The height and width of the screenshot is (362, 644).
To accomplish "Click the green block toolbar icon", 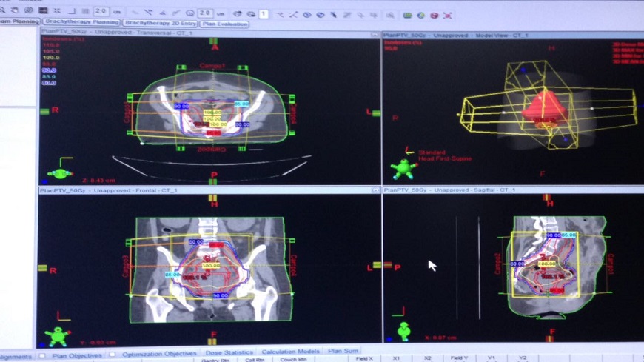I will point(407,16).
